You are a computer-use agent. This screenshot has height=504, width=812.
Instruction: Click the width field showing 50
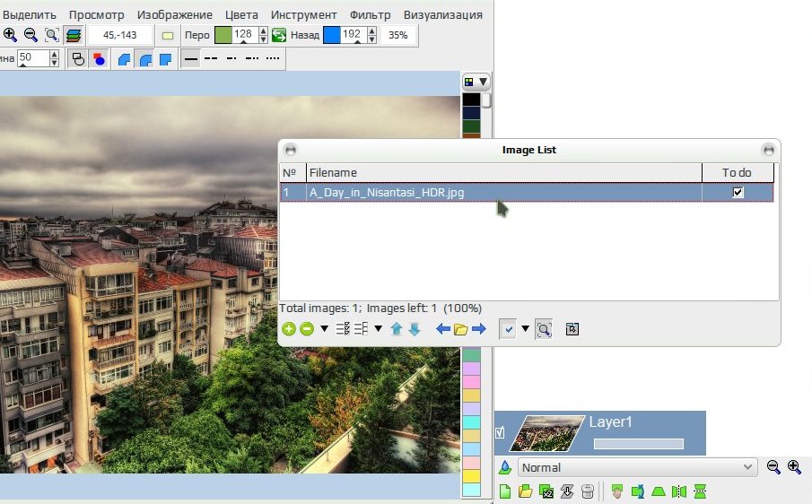pyautogui.click(x=33, y=58)
